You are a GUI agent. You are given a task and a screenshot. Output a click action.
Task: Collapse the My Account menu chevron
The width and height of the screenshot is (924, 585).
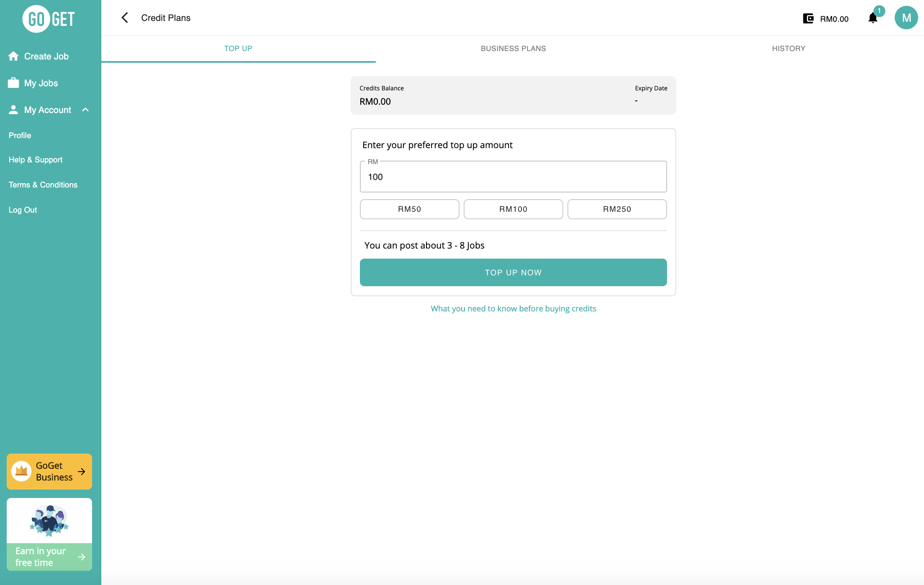(x=86, y=110)
